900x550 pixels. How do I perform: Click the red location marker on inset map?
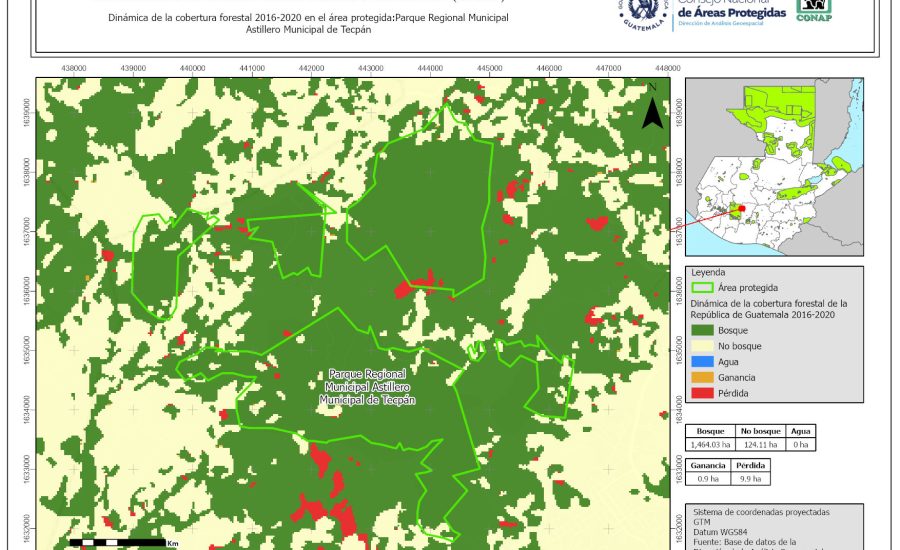point(741,210)
